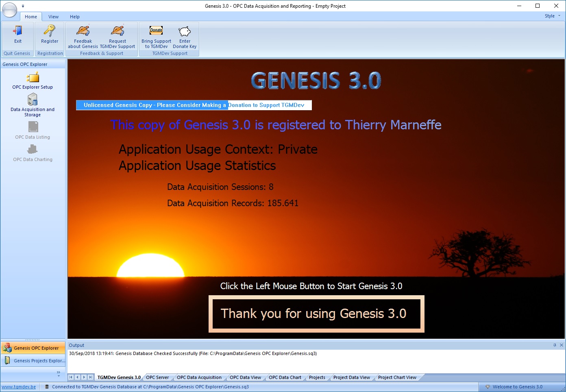Screen dimensions: 566x392
Task: Click Request TGMDev Support icon
Action: 118,31
